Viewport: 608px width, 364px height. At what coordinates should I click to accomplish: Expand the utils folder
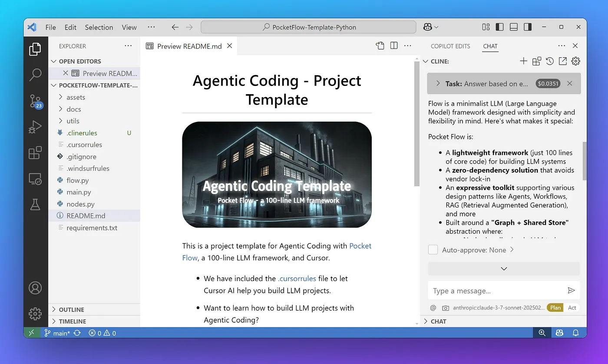94,121
